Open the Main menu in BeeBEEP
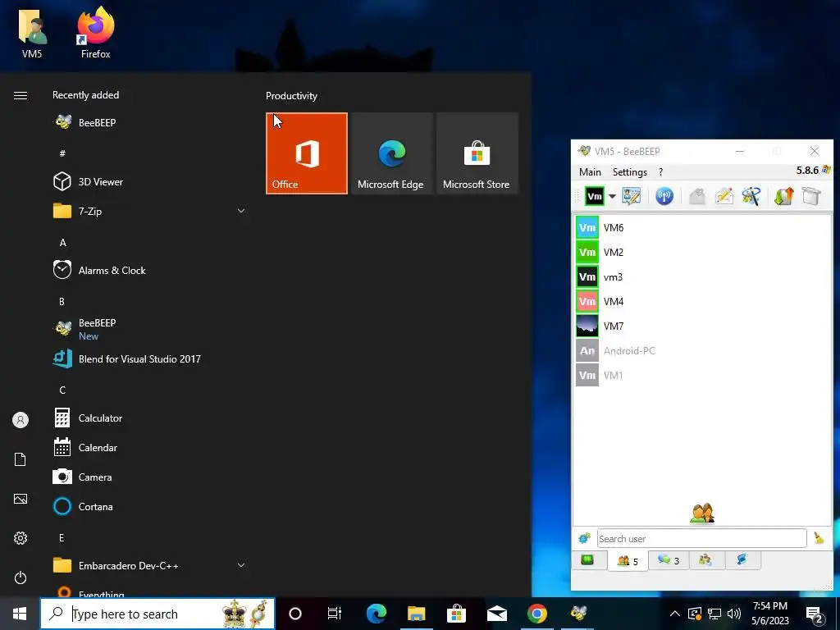 tap(590, 172)
